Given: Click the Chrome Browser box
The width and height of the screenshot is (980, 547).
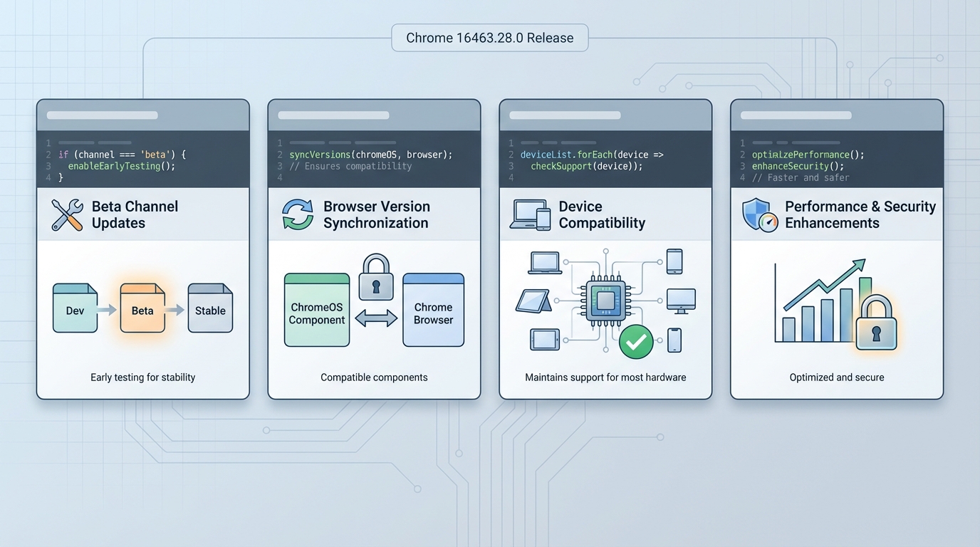Looking at the screenshot, I should point(433,311).
